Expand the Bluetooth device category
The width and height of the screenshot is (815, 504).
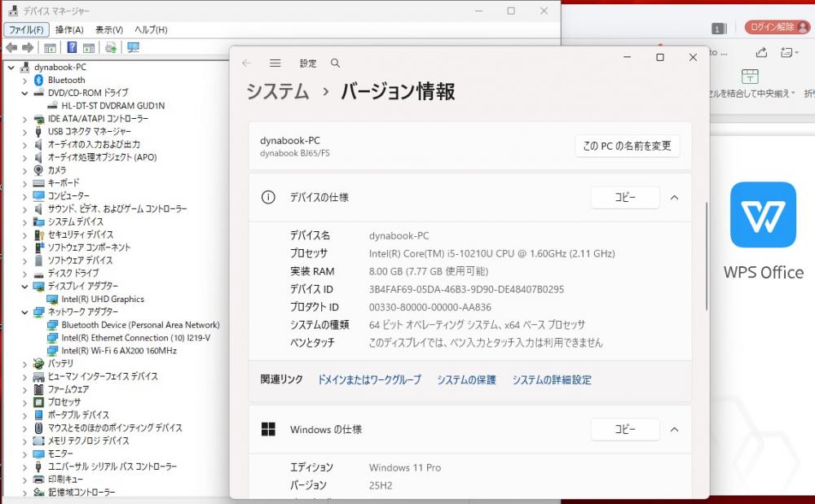24,80
